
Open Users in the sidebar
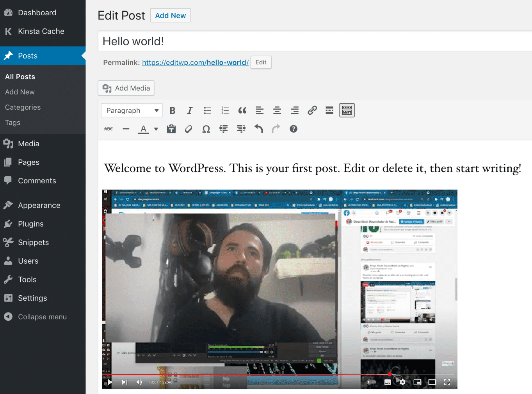coord(43,261)
